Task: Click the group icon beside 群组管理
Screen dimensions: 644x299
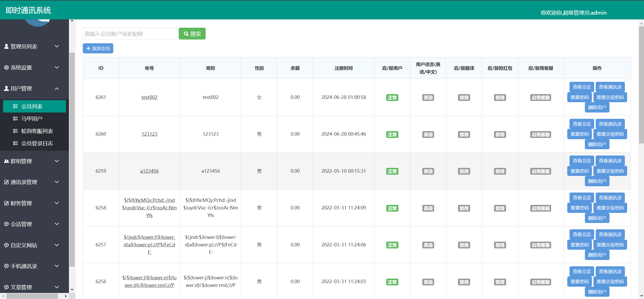Action: click(x=7, y=161)
